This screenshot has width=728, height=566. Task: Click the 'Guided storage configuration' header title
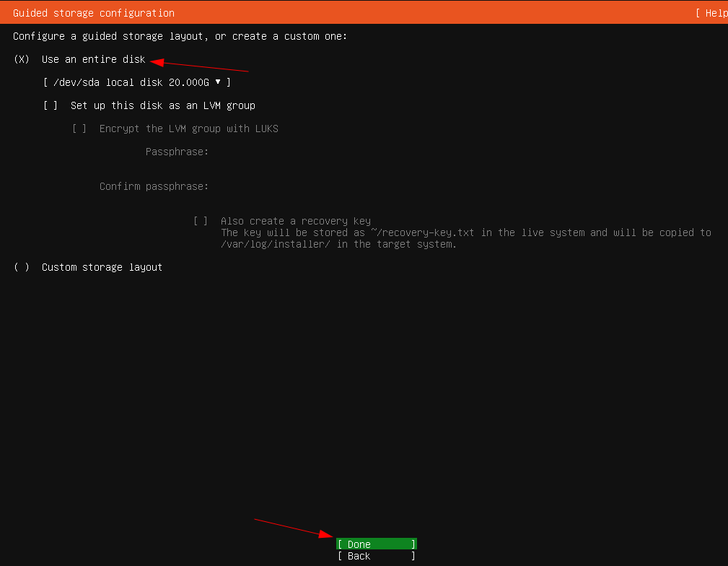pyautogui.click(x=94, y=13)
